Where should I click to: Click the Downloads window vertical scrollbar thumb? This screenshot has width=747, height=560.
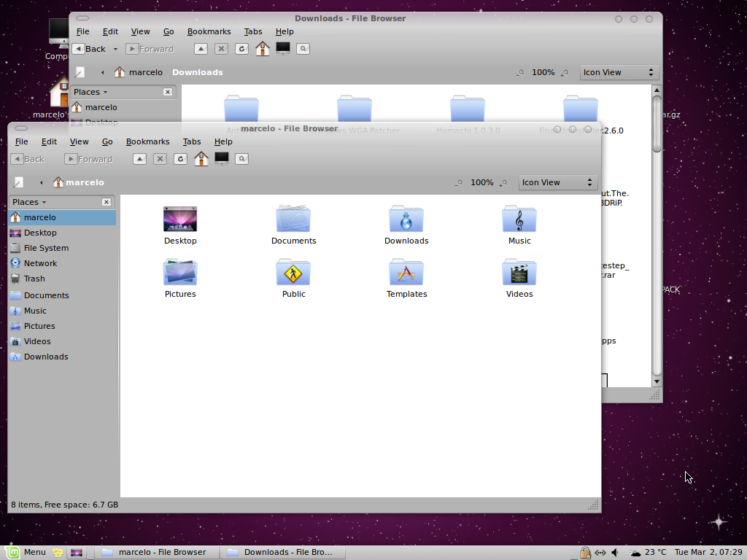(x=657, y=124)
